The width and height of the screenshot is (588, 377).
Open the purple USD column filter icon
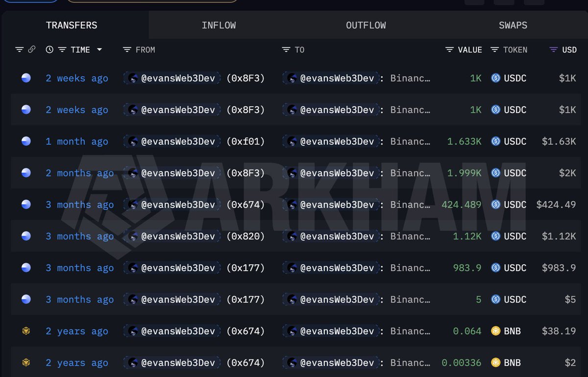coord(554,49)
